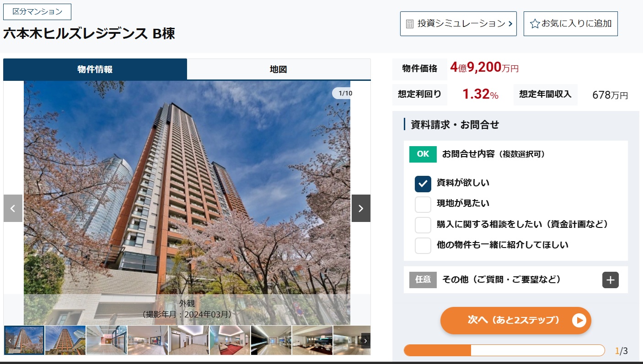Advance thumbnail strip with right arrow

click(365, 340)
